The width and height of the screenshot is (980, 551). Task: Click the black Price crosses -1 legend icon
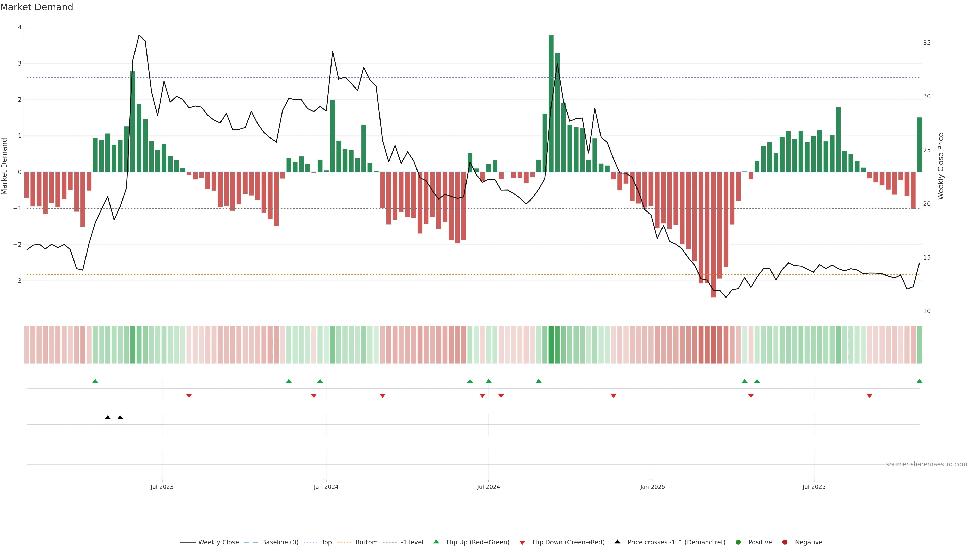(617, 542)
